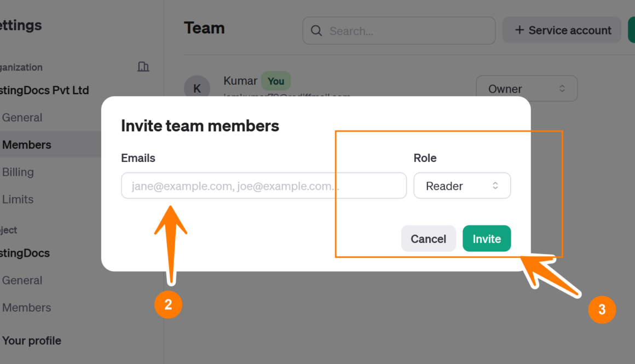Screen dimensions: 635x364
Task: Click Kumar's "K" avatar circle
Action: [197, 88]
